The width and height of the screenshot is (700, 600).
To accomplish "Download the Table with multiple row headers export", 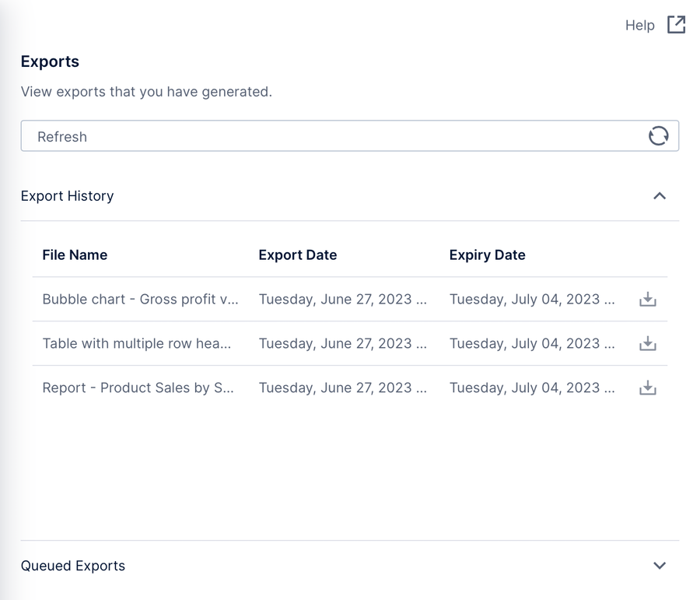I will (647, 344).
